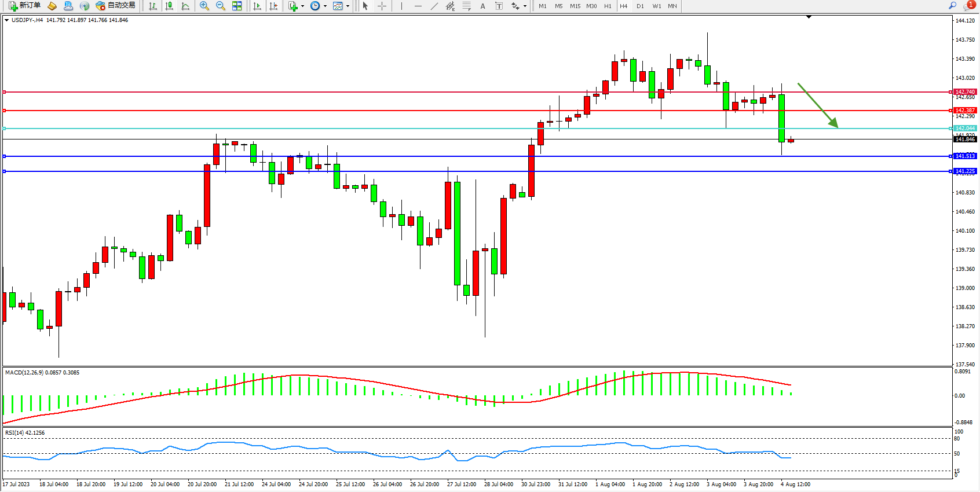Switch to the D1 timeframe
This screenshot has width=980, height=492.
[640, 6]
